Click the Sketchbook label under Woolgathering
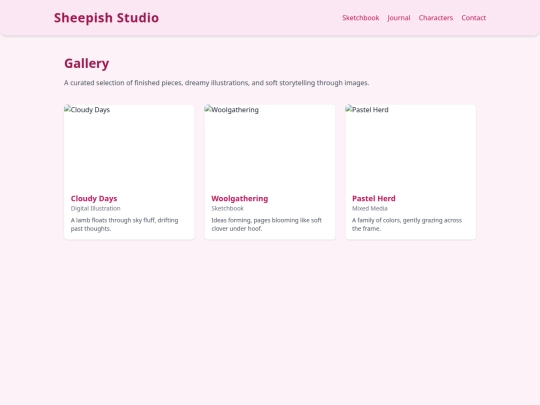 pos(228,208)
